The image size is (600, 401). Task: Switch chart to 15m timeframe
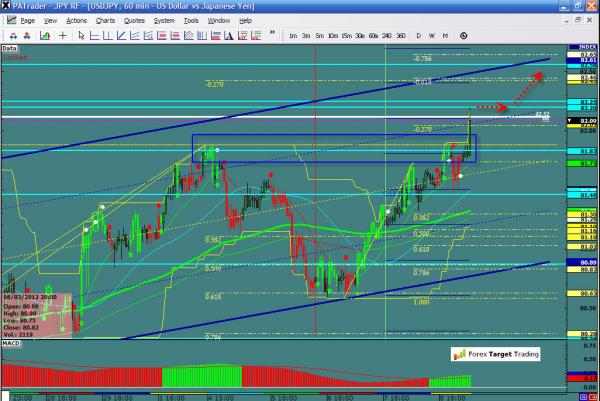pyautogui.click(x=345, y=36)
